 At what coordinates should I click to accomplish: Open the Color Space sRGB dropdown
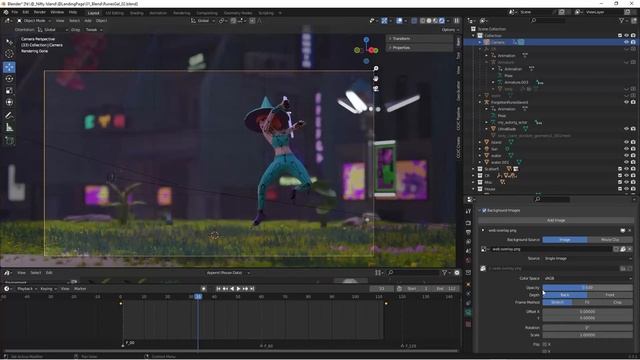587,278
